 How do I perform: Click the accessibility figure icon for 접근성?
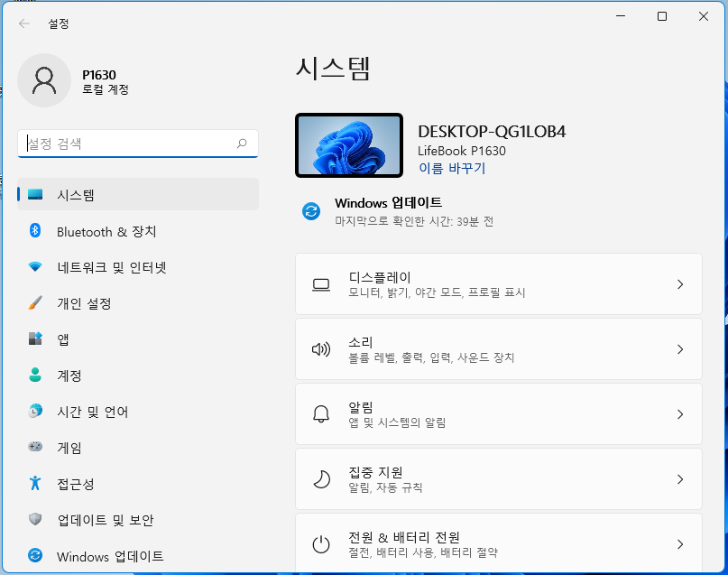(35, 483)
